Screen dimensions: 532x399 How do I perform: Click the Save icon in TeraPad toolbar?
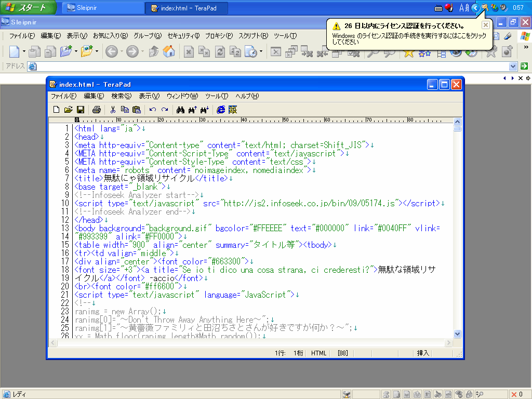81,110
